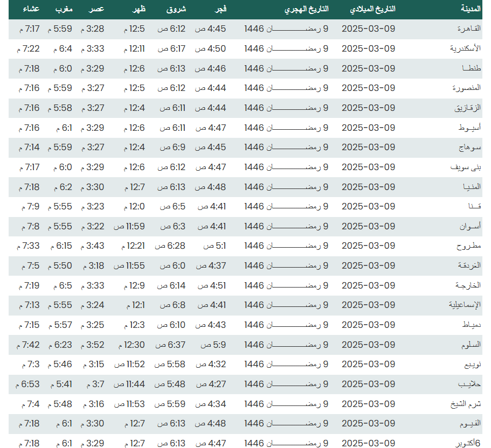Screen dimensions: 491x448
Task: Click the شروق column header
Action: click(x=176, y=9)
